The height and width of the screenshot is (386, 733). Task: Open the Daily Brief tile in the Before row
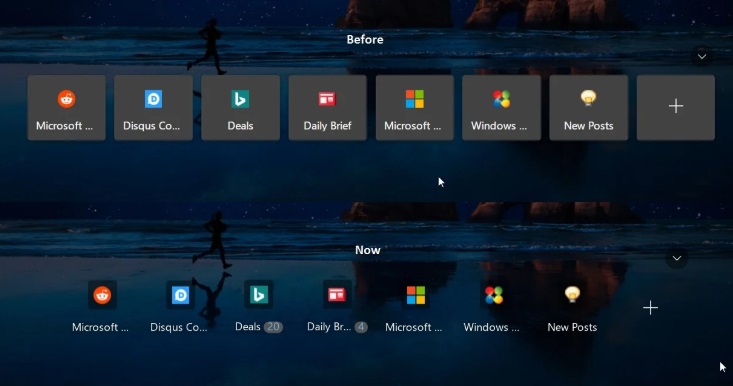click(327, 108)
